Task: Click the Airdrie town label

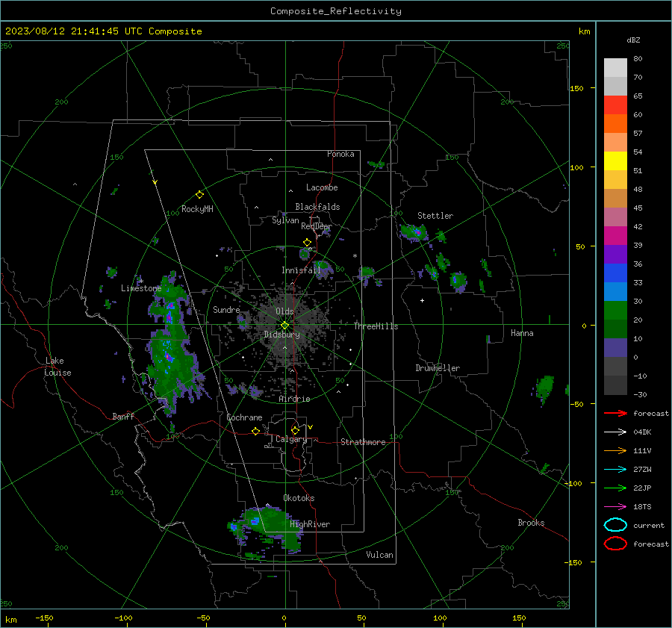Action: [x=294, y=399]
